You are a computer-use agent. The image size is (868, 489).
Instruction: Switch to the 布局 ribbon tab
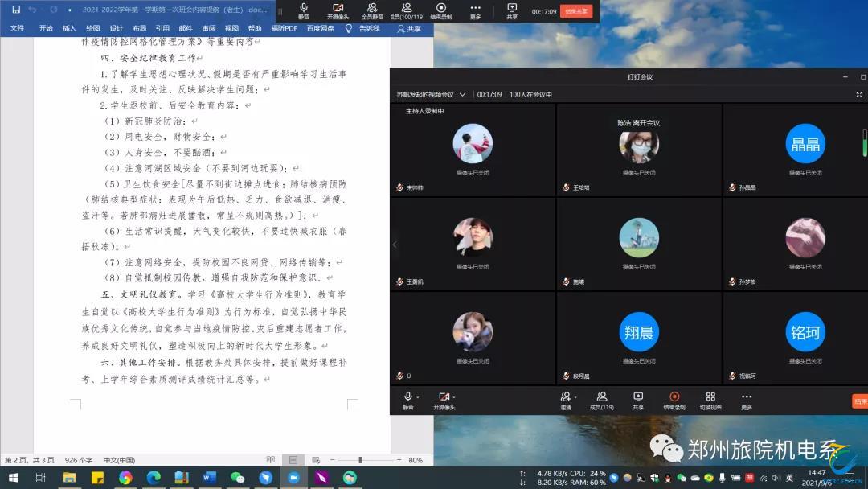pos(140,28)
